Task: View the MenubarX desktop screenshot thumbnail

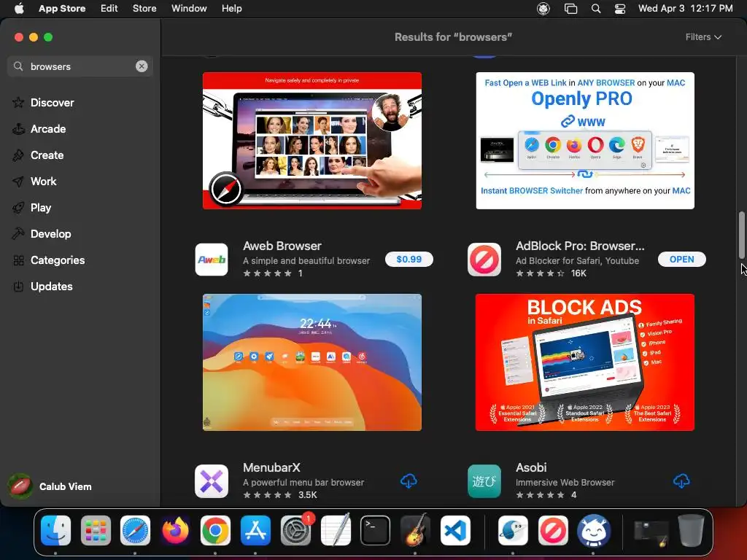Action: point(312,362)
